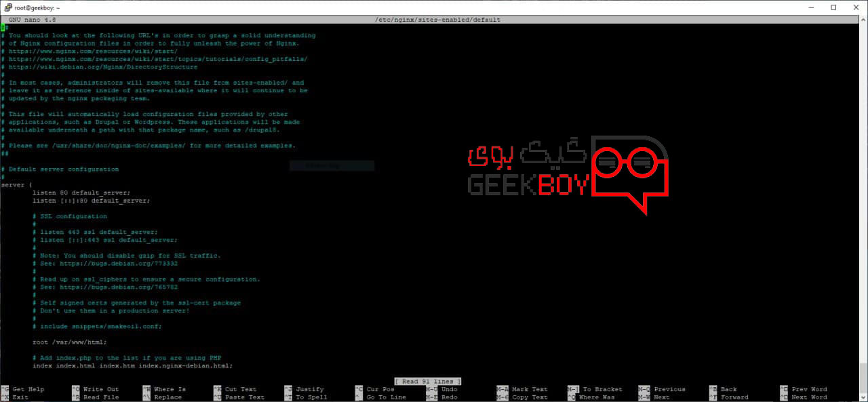Viewport: 868px width, 402px height.
Task: Click Cut Text in the shortcut bar
Action: (241, 389)
